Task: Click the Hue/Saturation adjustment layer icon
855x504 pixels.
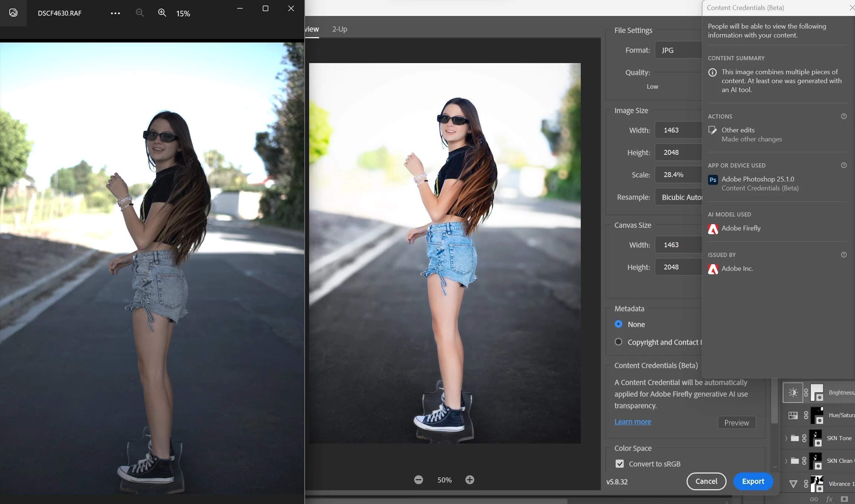Action: [x=793, y=415]
